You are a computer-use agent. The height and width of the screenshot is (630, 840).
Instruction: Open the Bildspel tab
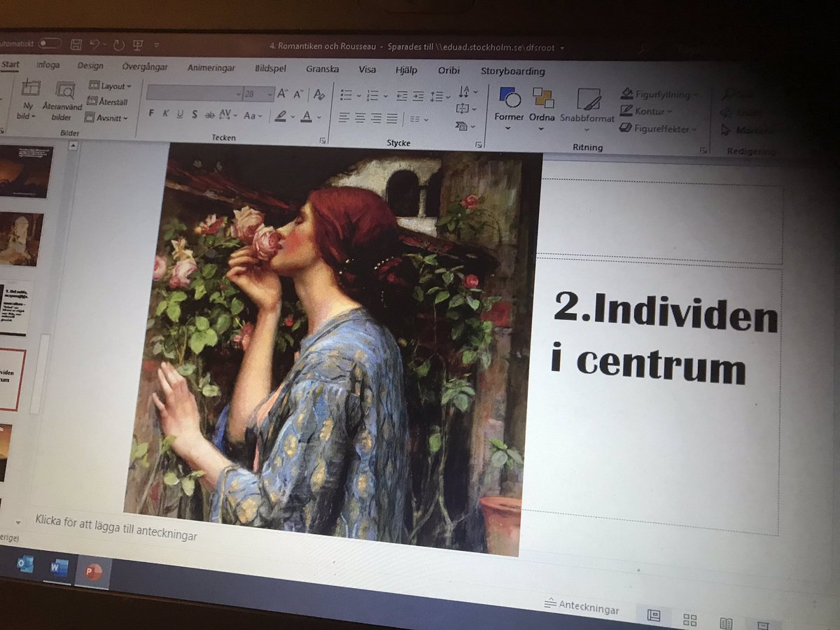coord(271,69)
